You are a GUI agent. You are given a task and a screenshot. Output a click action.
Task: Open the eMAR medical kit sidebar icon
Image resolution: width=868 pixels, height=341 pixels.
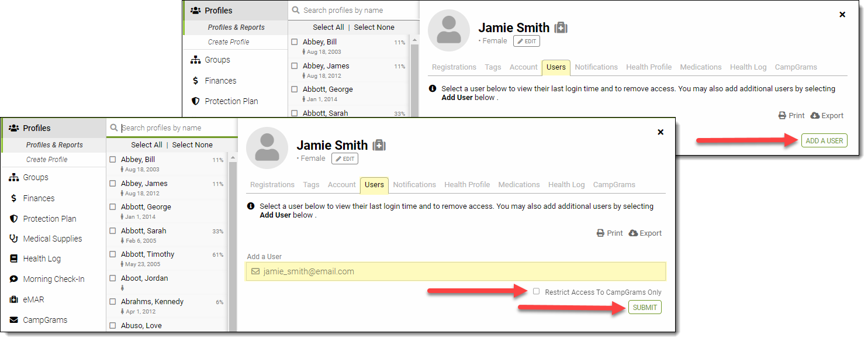[x=13, y=299]
